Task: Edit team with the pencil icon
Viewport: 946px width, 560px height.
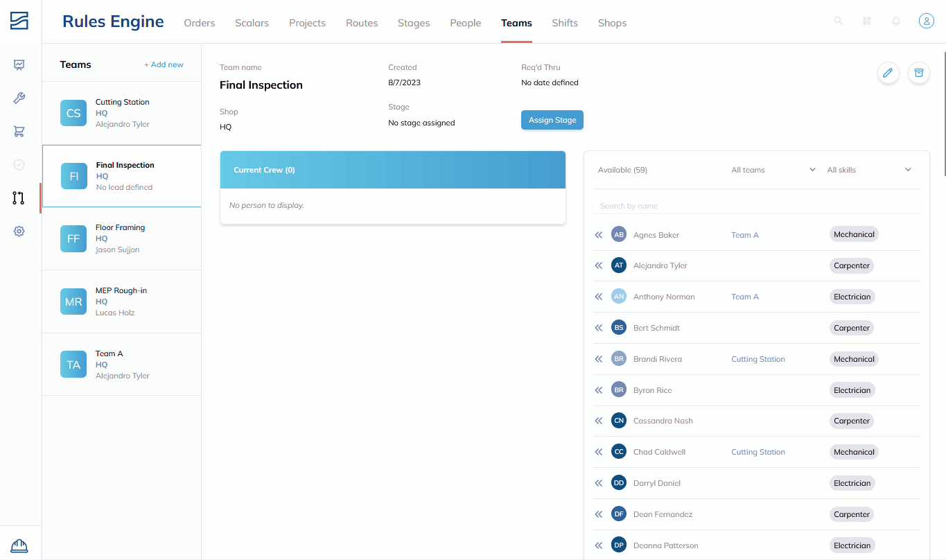Action: (x=888, y=73)
